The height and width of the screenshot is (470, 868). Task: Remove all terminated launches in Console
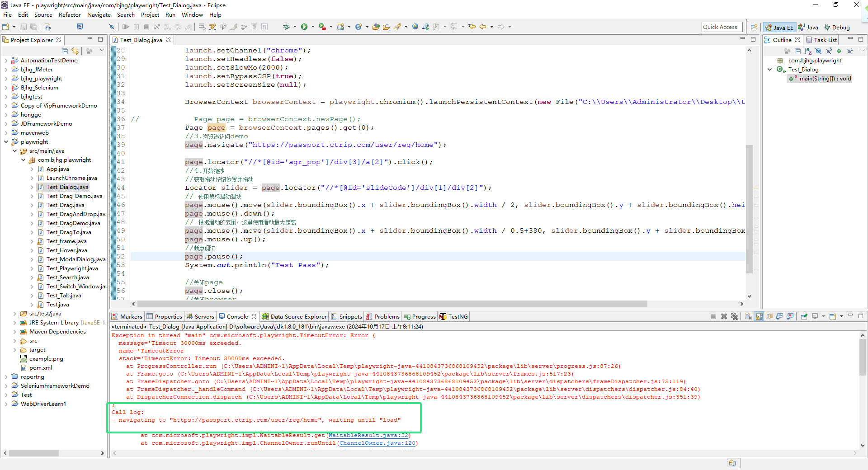tap(734, 316)
